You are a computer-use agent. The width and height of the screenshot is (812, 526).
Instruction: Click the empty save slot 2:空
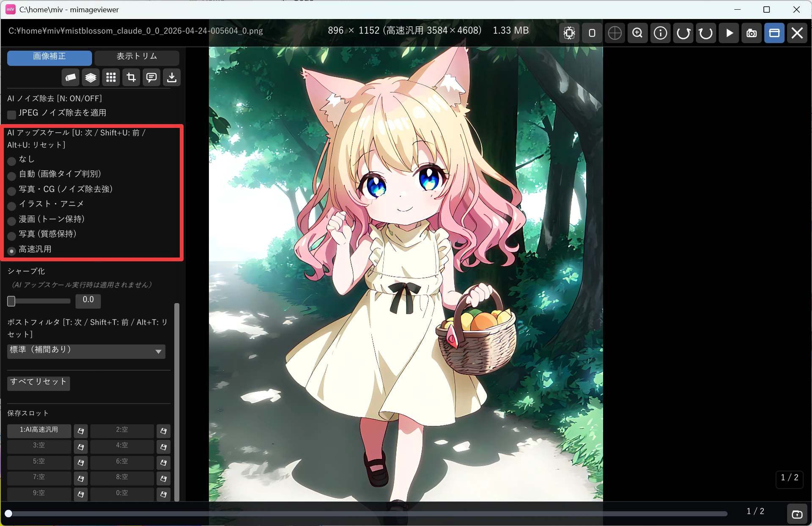pyautogui.click(x=122, y=431)
